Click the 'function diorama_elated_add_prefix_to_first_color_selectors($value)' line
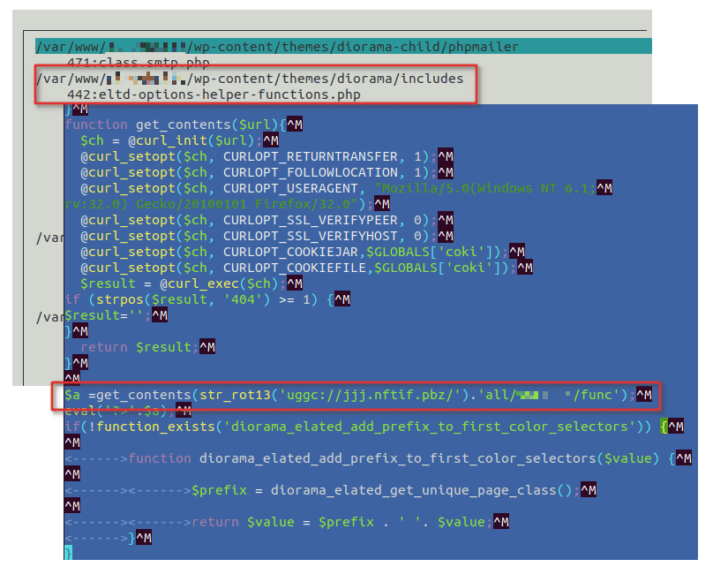The height and width of the screenshot is (582, 728). [x=378, y=458]
